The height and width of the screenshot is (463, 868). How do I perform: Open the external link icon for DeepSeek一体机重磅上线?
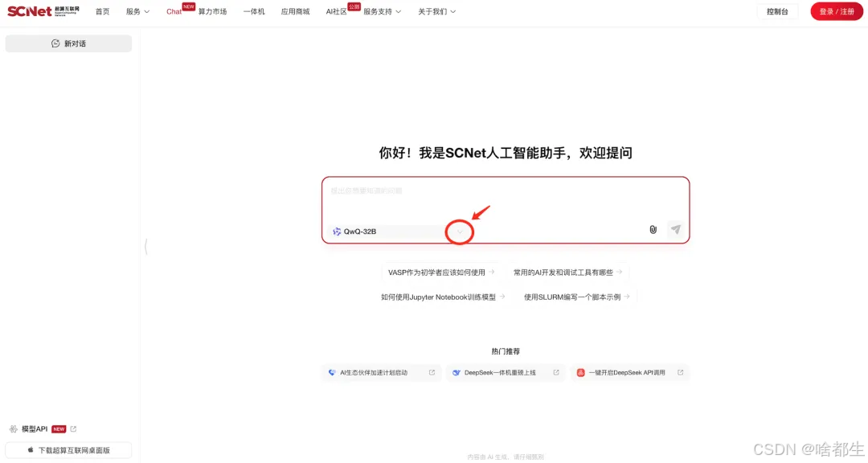click(556, 373)
